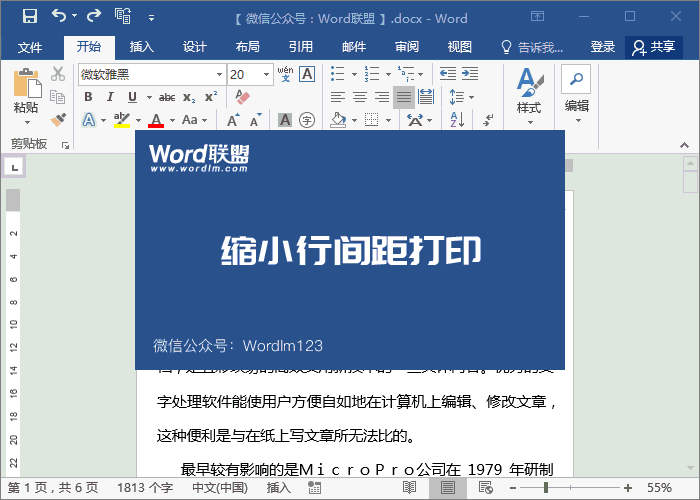This screenshot has height=500, width=700.
Task: Click the Text Effects icon
Action: point(89,120)
